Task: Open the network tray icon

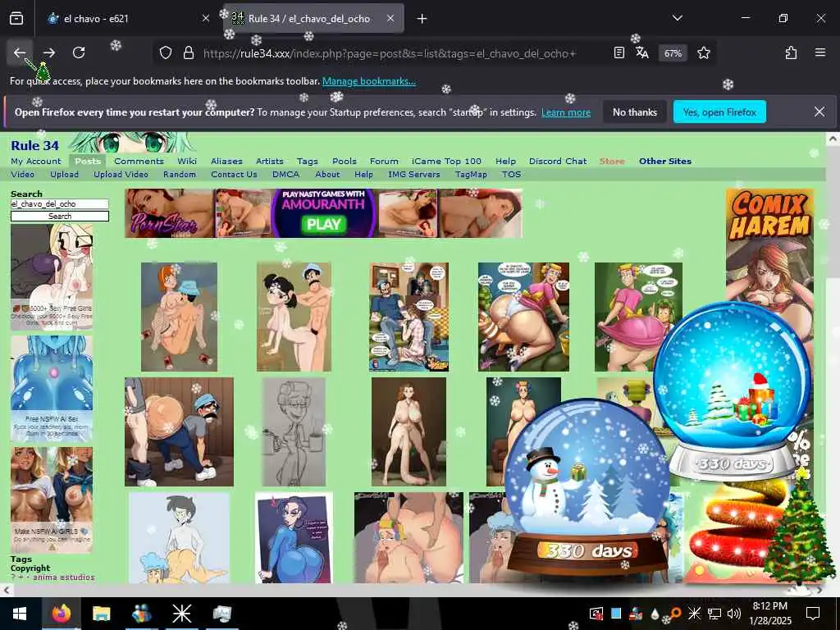Action: click(714, 614)
